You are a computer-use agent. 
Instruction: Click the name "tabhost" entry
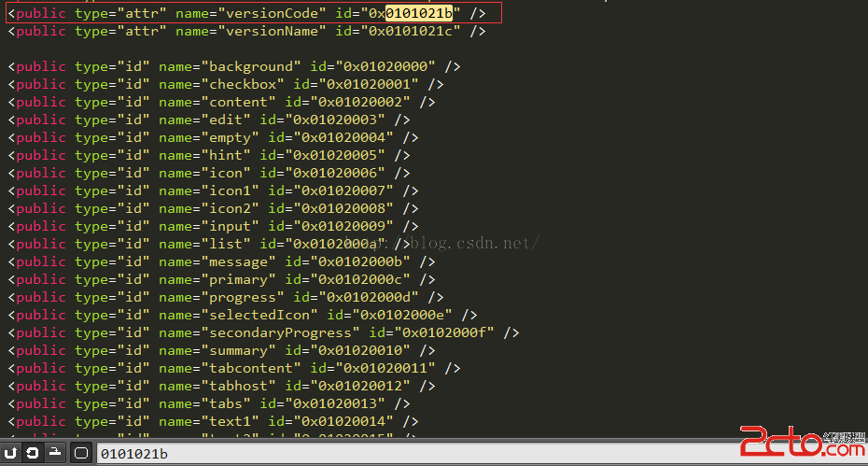(x=238, y=386)
